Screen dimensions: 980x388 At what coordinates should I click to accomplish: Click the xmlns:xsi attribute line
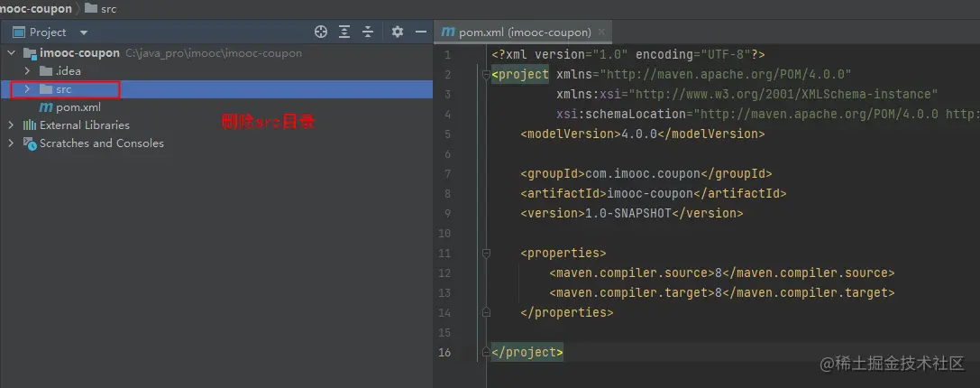pyautogui.click(x=747, y=95)
